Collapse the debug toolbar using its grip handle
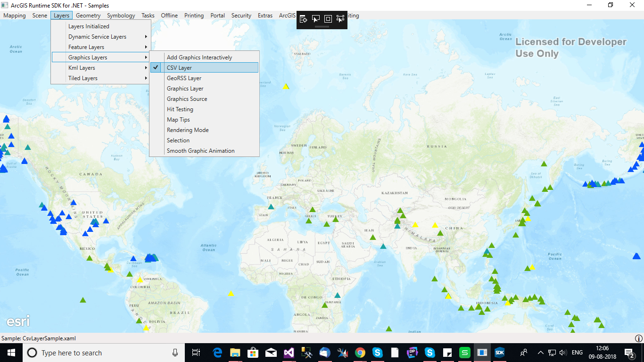 322,27
